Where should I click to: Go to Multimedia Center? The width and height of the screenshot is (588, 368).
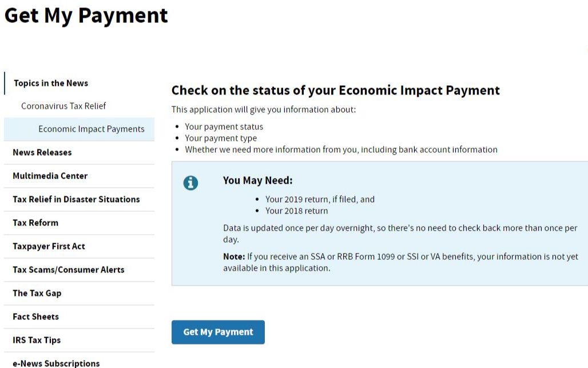(x=50, y=176)
